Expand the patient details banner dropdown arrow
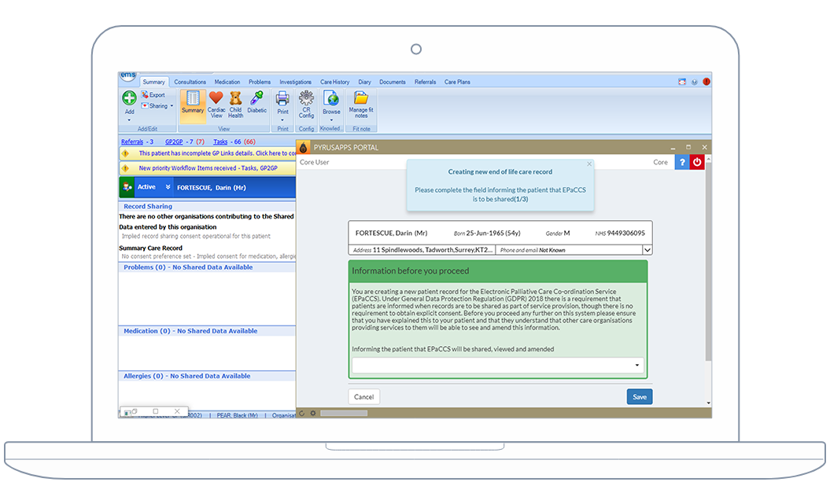The image size is (830, 504). 647,249
